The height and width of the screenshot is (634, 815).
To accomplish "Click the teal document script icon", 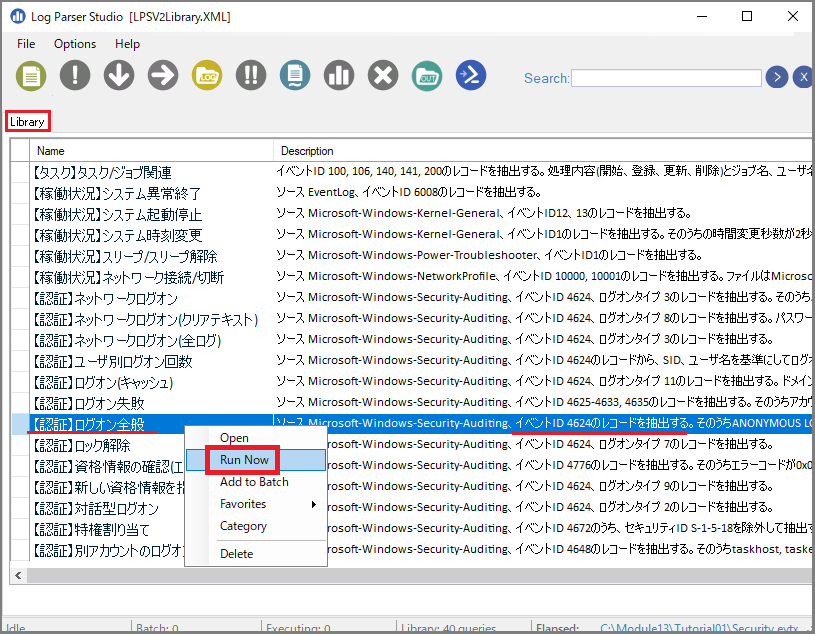I will click(x=295, y=76).
